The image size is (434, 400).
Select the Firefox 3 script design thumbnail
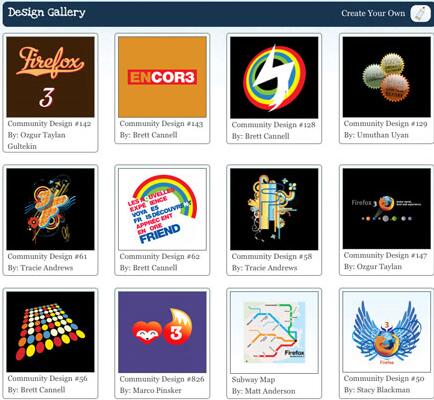tap(50, 77)
